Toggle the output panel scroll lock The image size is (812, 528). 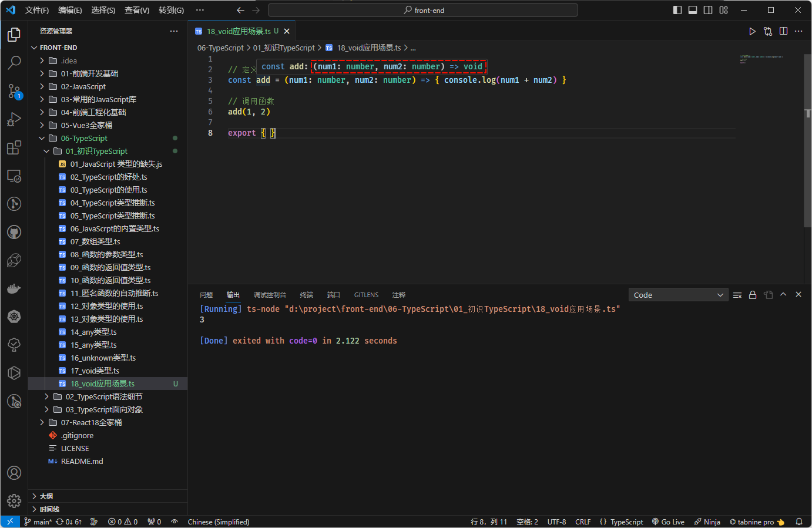pos(753,295)
